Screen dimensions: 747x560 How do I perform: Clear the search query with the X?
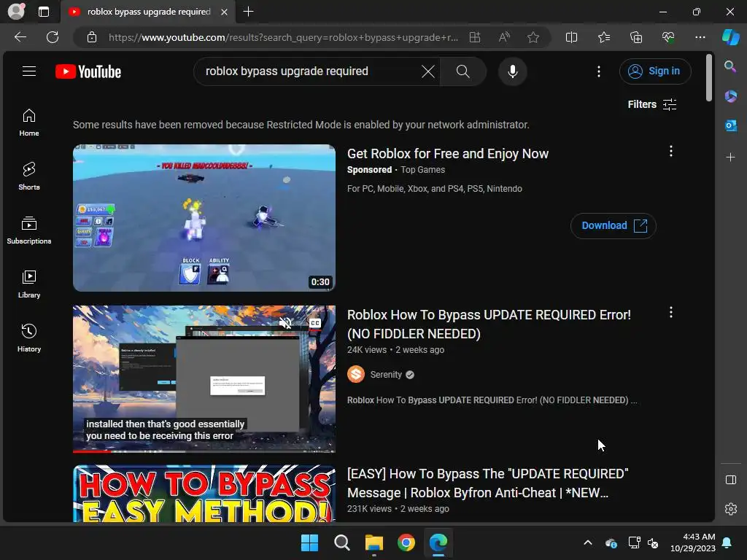coord(427,71)
